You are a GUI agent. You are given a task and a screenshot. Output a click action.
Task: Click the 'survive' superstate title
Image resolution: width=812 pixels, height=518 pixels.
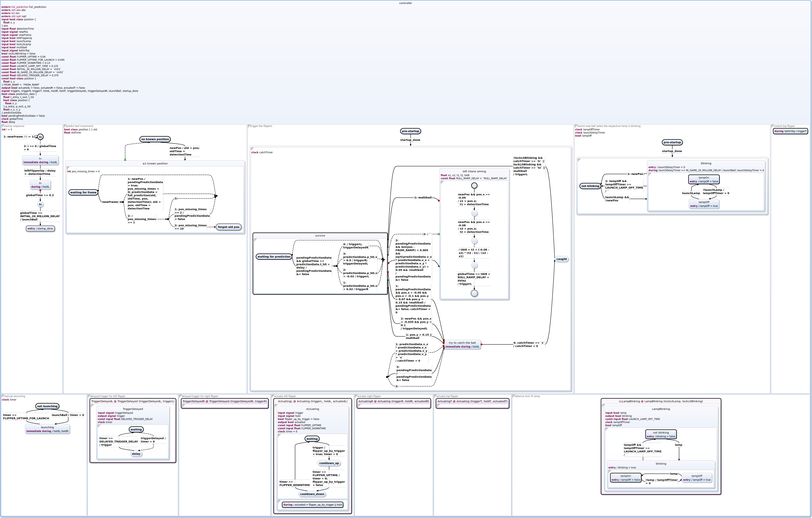point(320,236)
